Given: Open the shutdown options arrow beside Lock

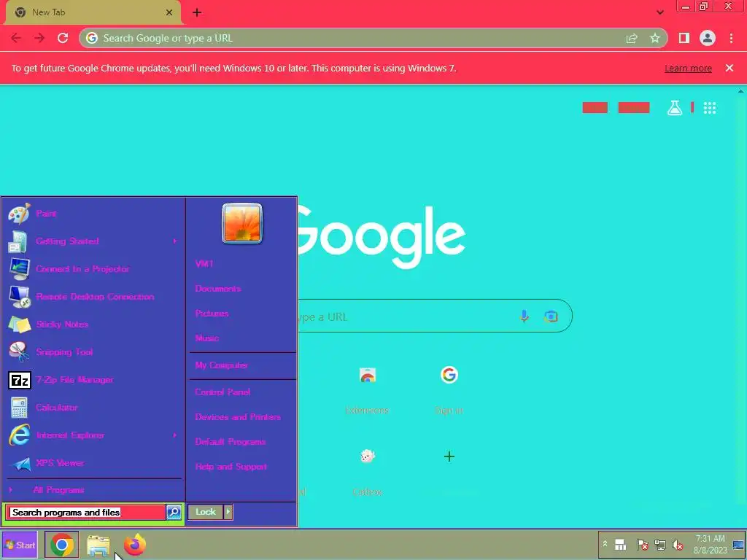Looking at the screenshot, I should coord(228,512).
